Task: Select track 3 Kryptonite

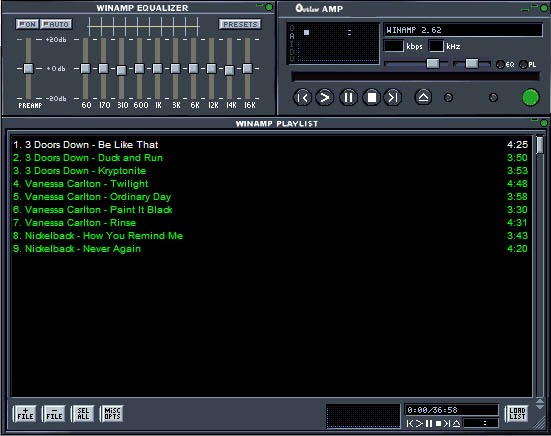Action: [271, 170]
